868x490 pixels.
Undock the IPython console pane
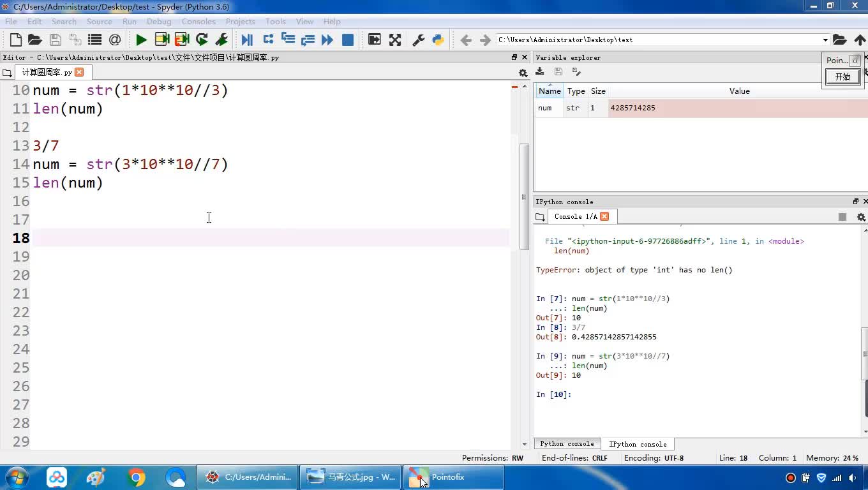point(856,202)
